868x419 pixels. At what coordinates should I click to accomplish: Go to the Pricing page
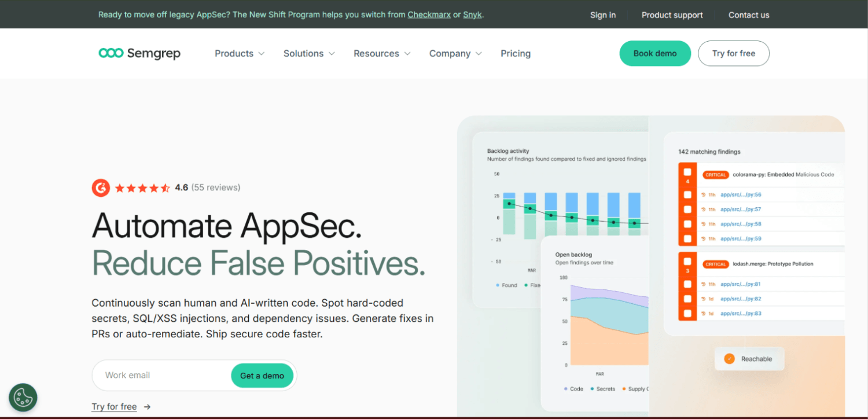point(516,53)
